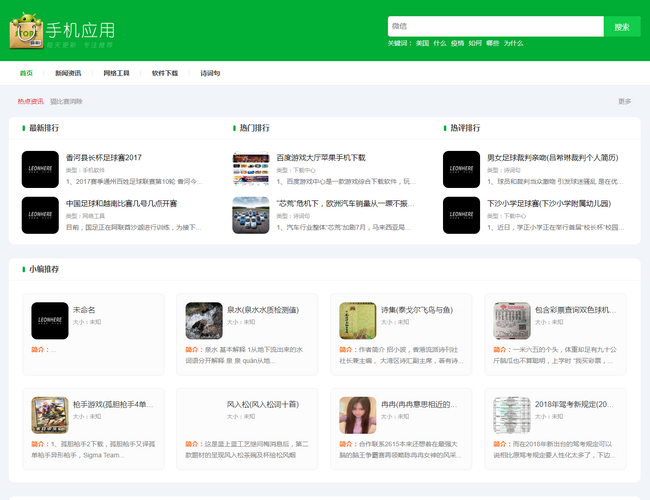Click the 诗集 book cover thumbnail

pyautogui.click(x=358, y=320)
